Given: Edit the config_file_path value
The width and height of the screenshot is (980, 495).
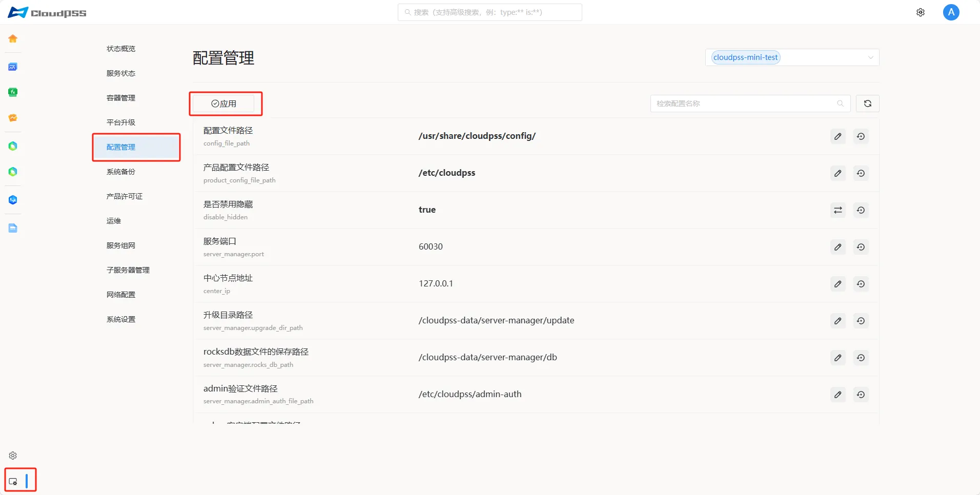Looking at the screenshot, I should [x=838, y=136].
